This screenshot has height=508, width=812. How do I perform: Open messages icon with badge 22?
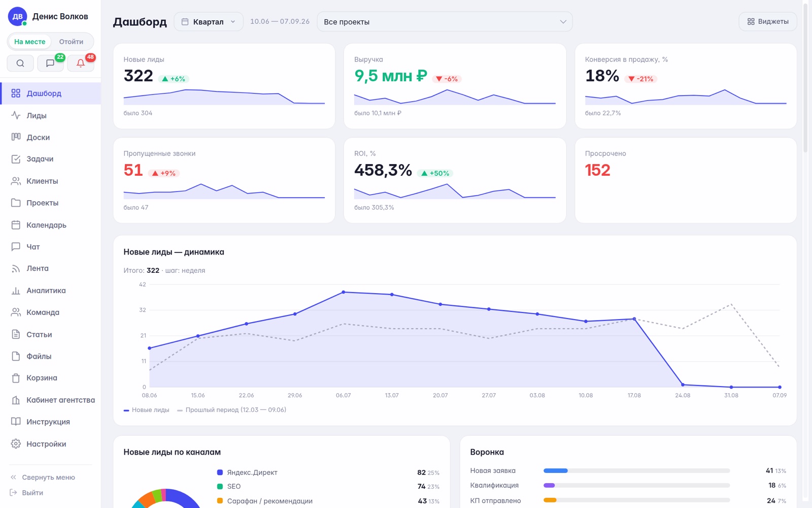50,63
